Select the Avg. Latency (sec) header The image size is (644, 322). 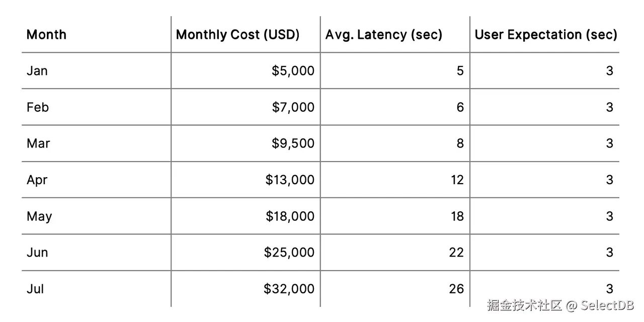pyautogui.click(x=383, y=35)
